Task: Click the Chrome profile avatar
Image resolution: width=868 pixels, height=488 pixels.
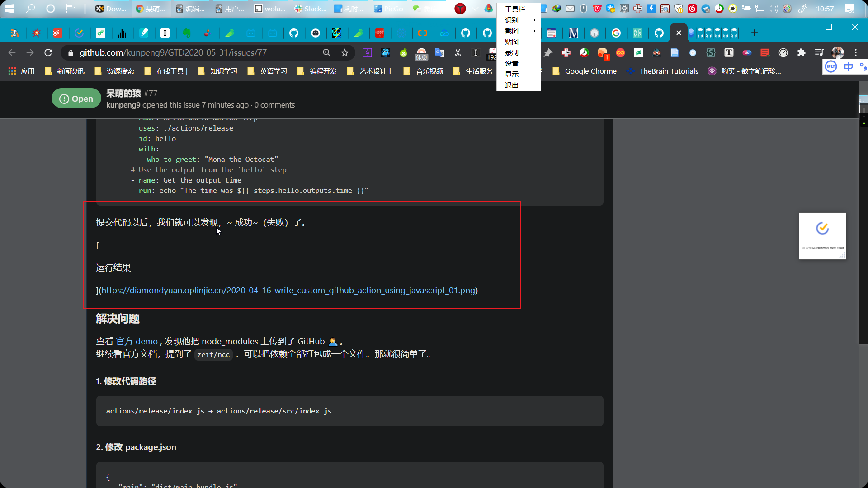Action: tap(838, 53)
